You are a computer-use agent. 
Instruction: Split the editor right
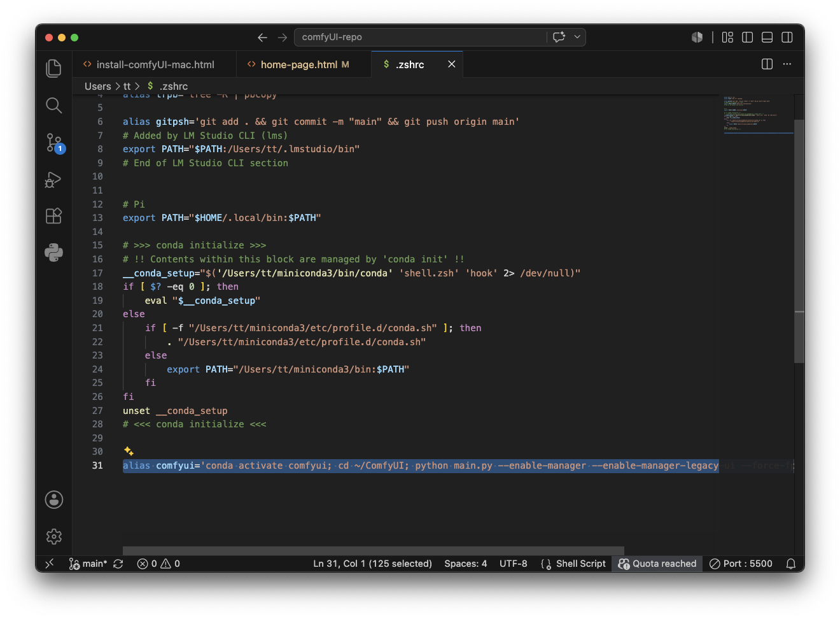click(x=767, y=64)
